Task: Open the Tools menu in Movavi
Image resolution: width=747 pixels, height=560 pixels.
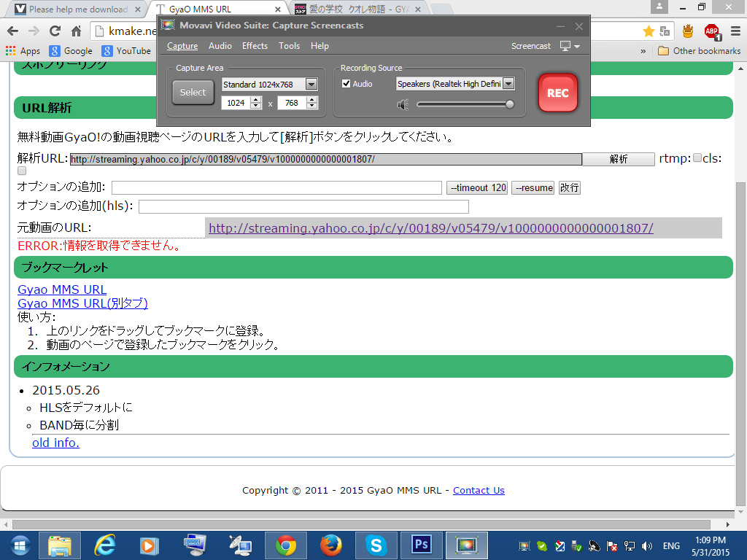Action: coord(289,46)
